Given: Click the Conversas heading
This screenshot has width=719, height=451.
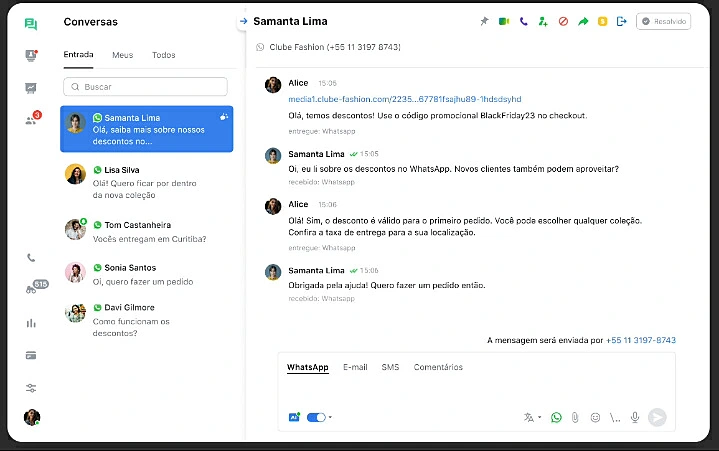Looking at the screenshot, I should [91, 22].
